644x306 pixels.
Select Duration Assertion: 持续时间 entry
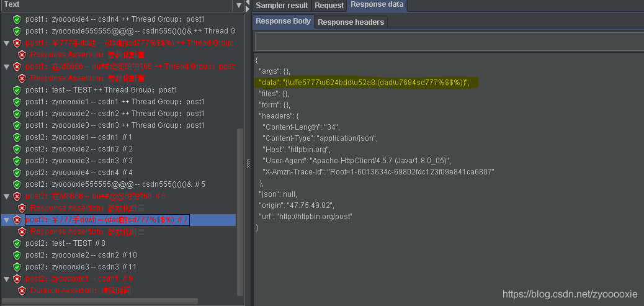coord(81,291)
